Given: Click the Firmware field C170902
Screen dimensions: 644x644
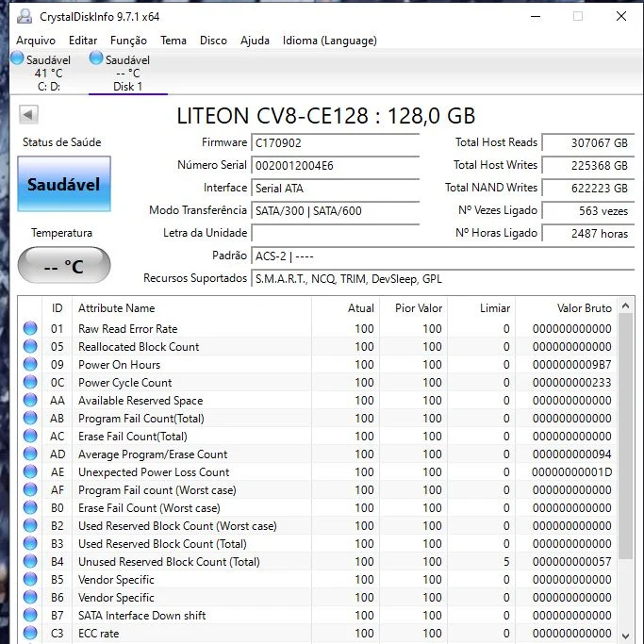Looking at the screenshot, I should [x=335, y=143].
